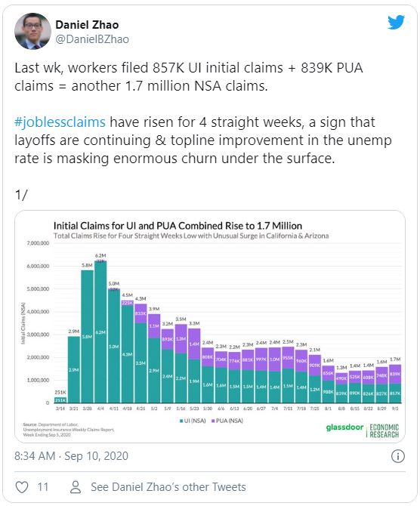The width and height of the screenshot is (420, 506).
Task: Click the like count of 11
Action: pyautogui.click(x=43, y=487)
